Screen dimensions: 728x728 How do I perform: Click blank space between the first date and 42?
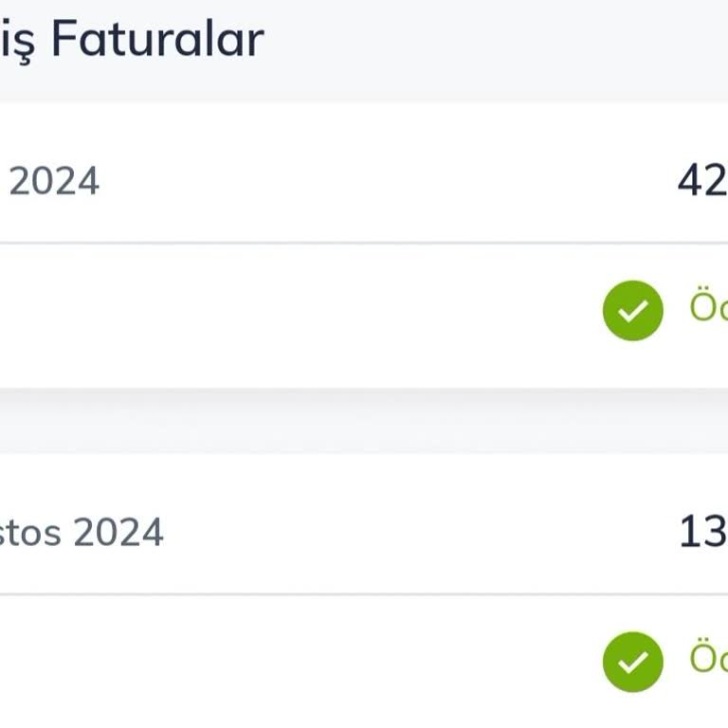379,180
